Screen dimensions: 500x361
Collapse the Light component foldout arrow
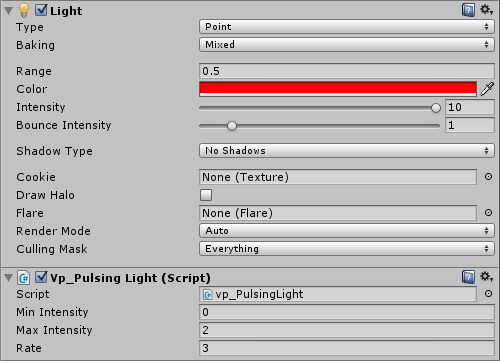(9, 11)
